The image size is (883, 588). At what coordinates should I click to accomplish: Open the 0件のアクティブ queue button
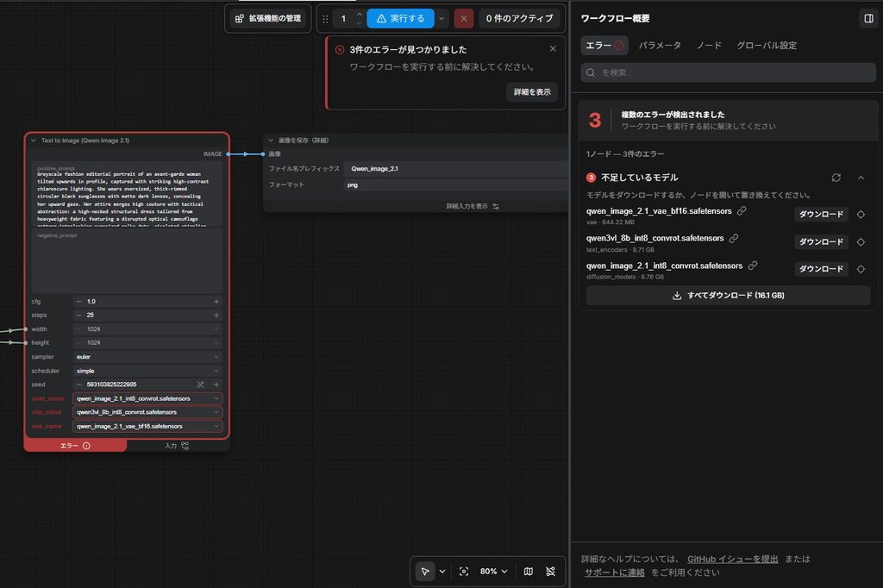pos(519,19)
